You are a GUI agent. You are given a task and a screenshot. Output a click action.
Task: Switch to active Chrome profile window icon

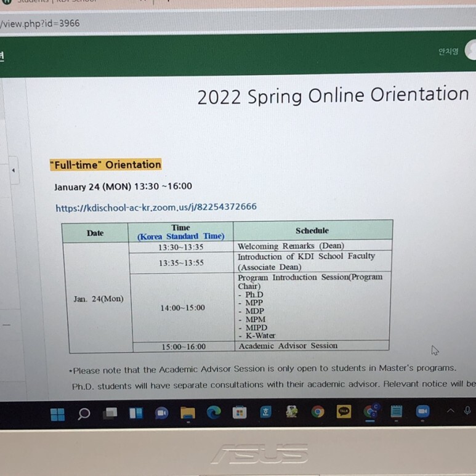coord(370,411)
